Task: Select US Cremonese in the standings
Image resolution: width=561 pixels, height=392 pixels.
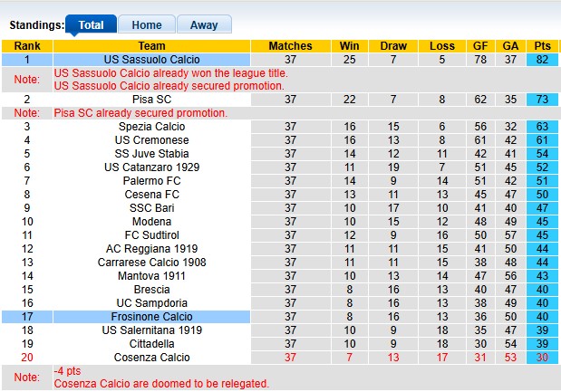Action: point(151,140)
